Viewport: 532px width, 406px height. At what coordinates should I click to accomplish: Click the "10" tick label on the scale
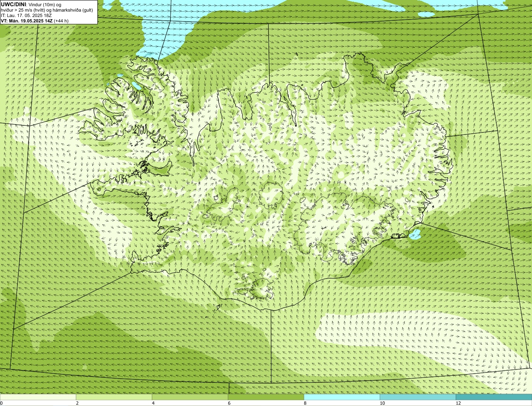tap(382, 403)
